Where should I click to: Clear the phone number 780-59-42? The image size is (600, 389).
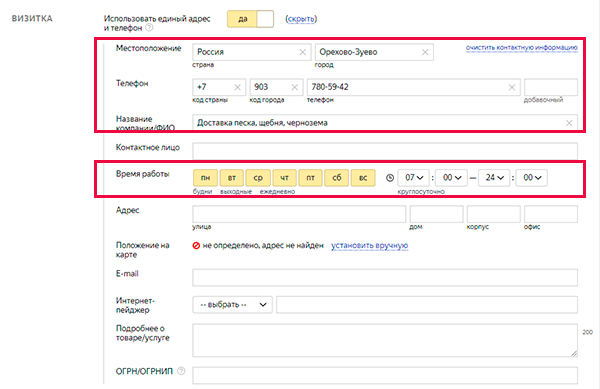pos(512,87)
